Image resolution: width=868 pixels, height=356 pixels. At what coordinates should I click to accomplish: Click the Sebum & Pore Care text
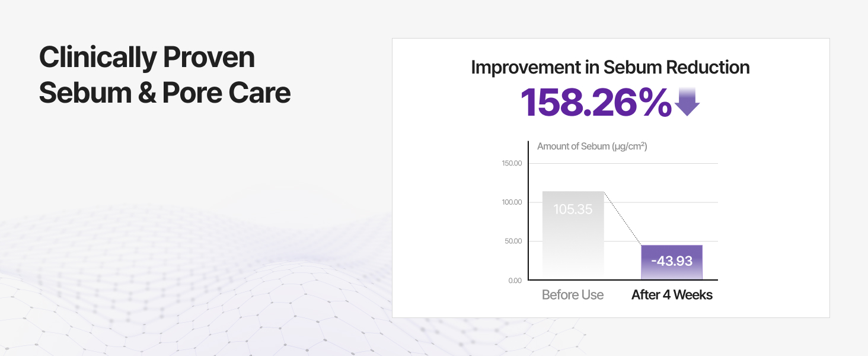[165, 93]
